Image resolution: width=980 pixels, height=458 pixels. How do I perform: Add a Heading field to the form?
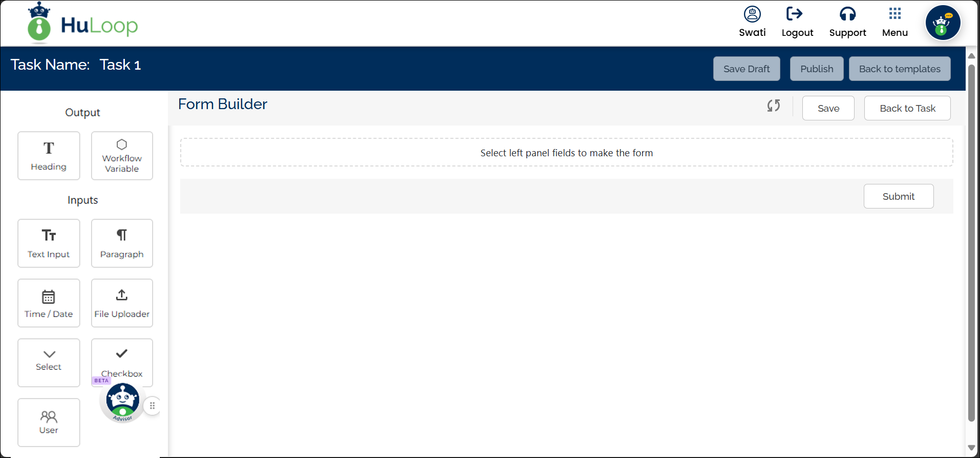pyautogui.click(x=49, y=156)
